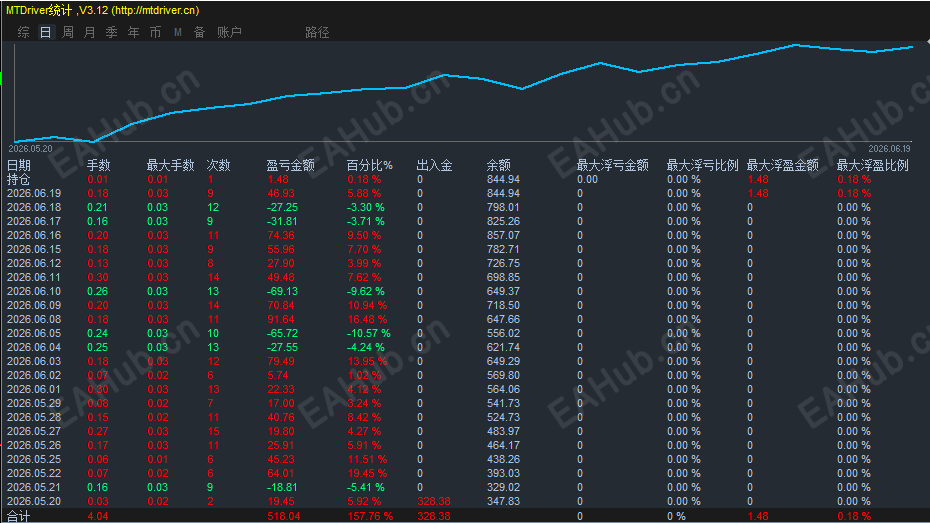Click the 91.64 profit amount cell

coord(281,319)
